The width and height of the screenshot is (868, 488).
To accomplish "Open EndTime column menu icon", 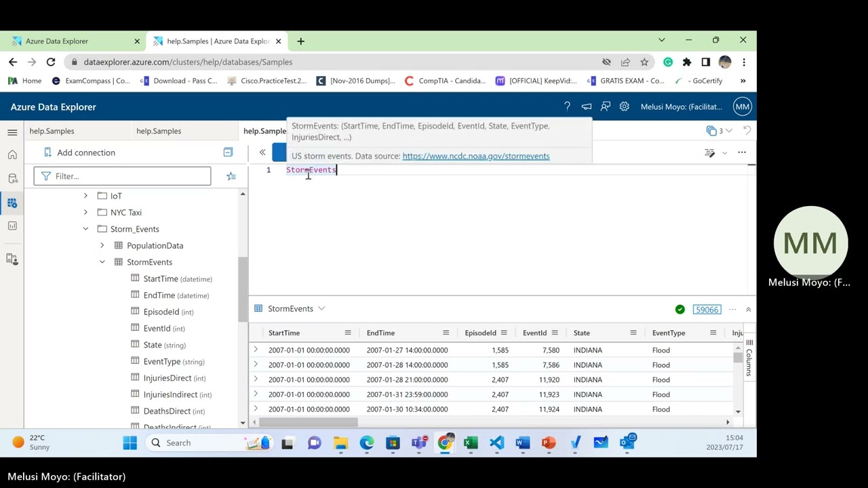I will click(x=446, y=333).
